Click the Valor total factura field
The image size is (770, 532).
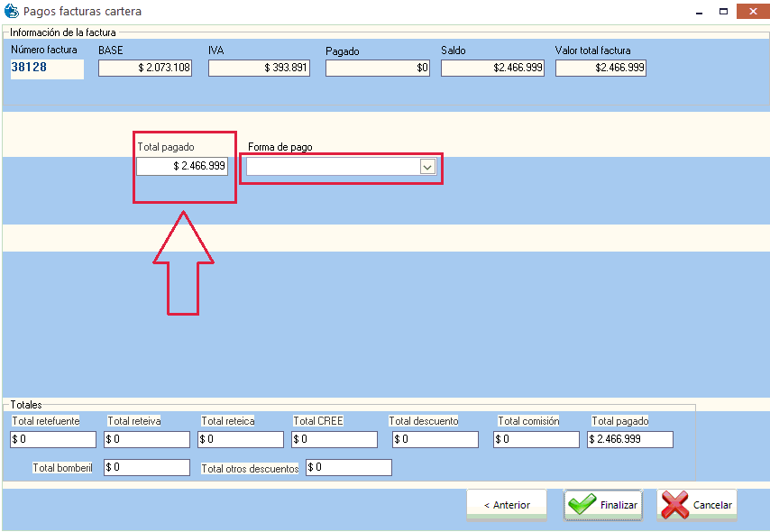tap(600, 68)
